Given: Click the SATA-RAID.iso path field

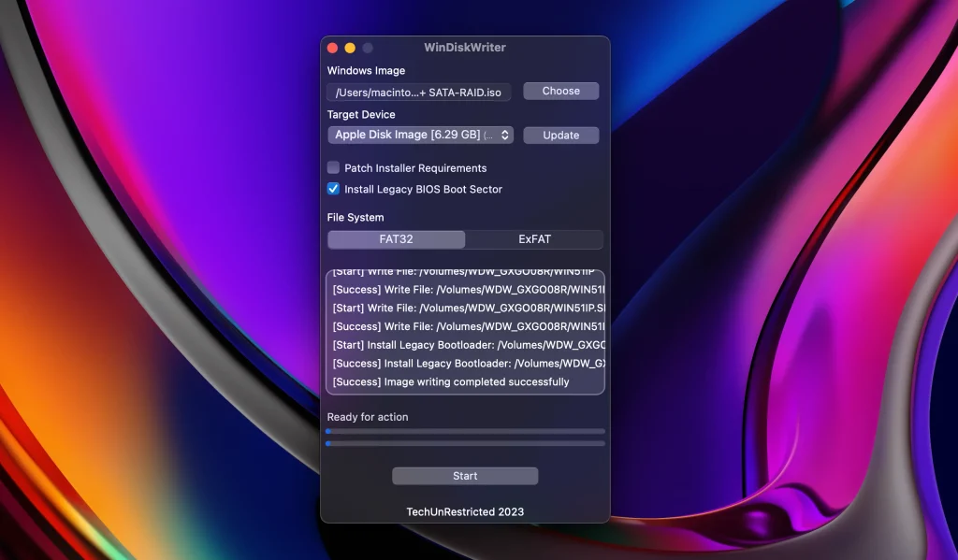Looking at the screenshot, I should pos(418,92).
